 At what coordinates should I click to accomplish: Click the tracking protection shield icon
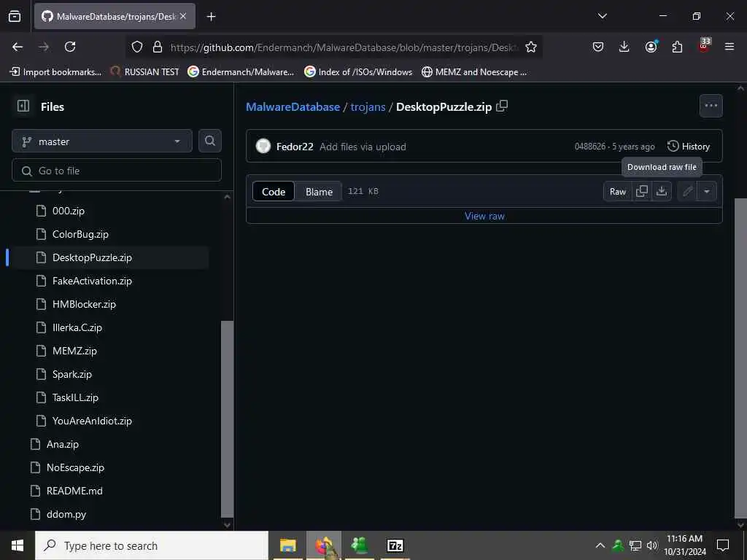pos(137,47)
